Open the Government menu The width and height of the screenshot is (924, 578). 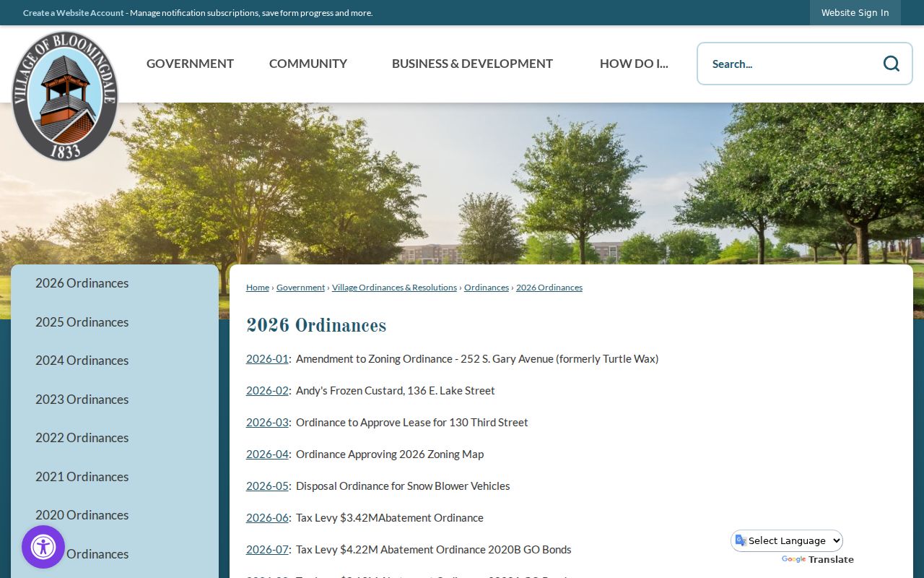coord(190,64)
